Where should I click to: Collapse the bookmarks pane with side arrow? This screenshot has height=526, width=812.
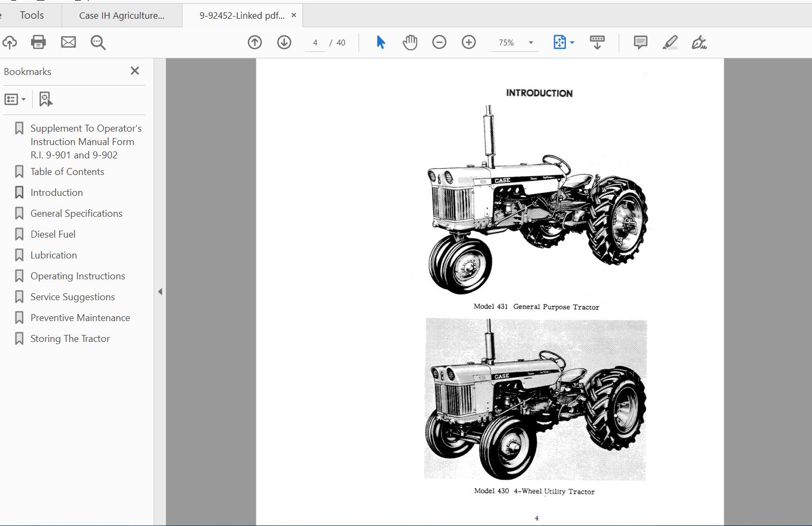tap(160, 292)
